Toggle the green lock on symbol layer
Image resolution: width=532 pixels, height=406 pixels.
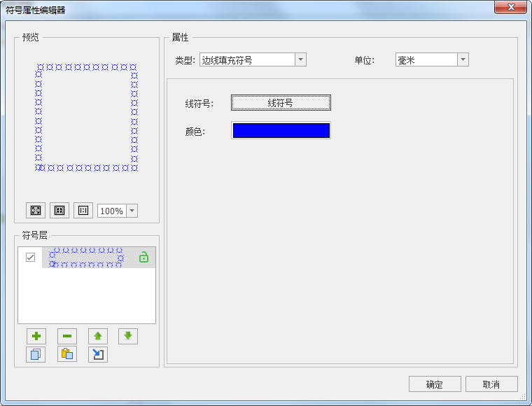pos(143,258)
